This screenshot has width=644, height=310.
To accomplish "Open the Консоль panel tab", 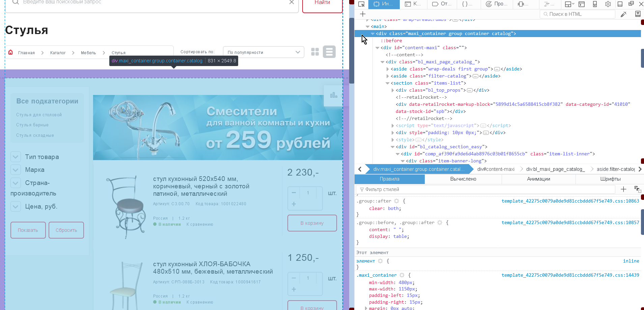I will click(413, 4).
